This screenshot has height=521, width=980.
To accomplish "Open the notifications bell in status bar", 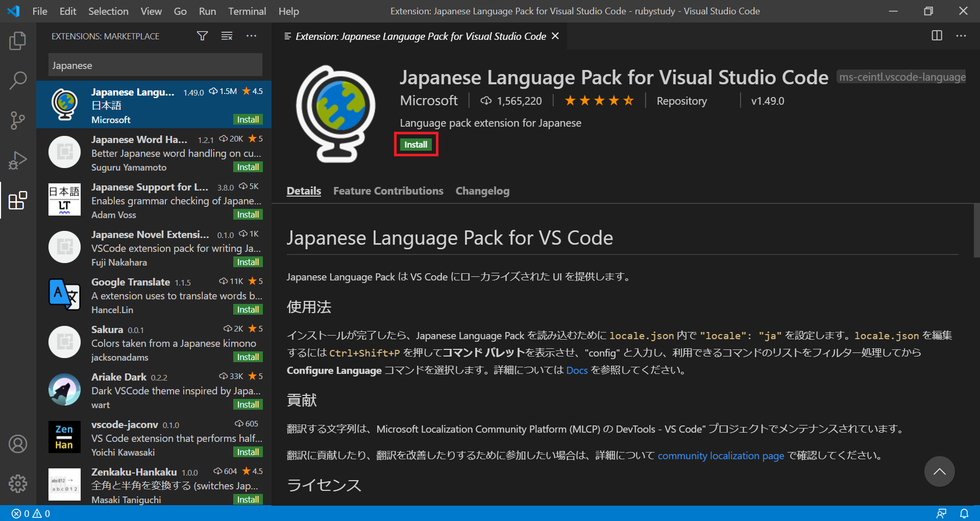I will [964, 513].
